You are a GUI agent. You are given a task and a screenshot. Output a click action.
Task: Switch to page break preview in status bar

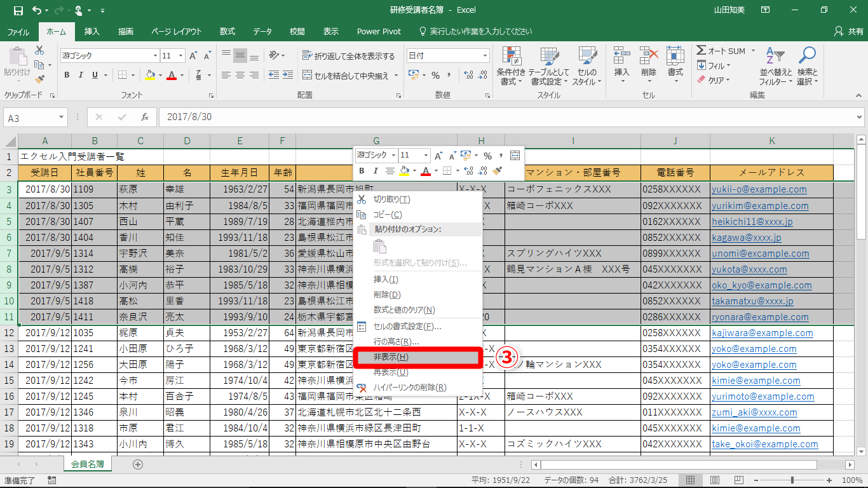click(x=740, y=480)
